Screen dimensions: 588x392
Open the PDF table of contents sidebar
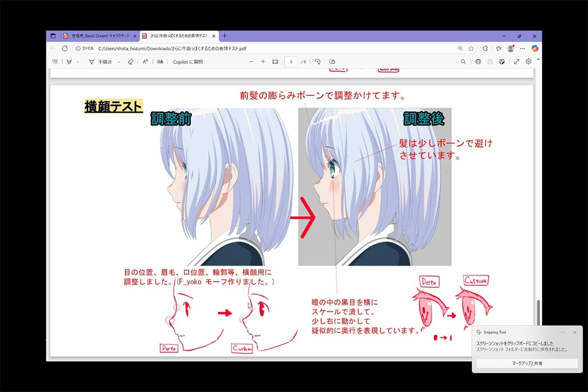(55, 62)
